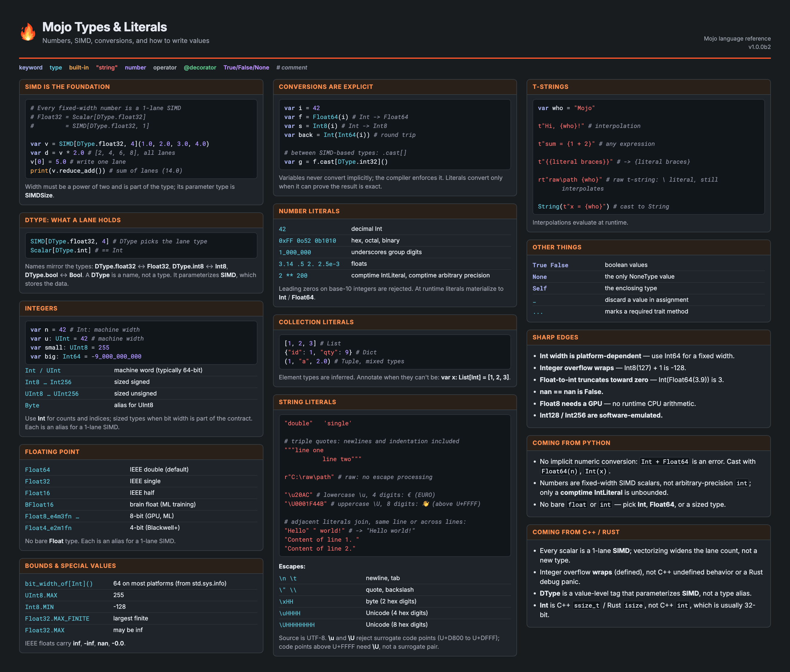This screenshot has width=790, height=672.
Task: Click "marks a required trait method" description
Action: 646,312
